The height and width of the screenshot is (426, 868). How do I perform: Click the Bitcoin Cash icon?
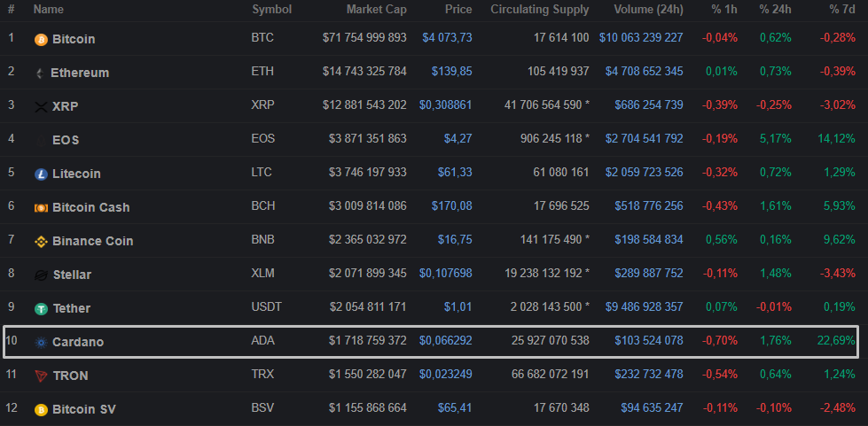click(41, 207)
